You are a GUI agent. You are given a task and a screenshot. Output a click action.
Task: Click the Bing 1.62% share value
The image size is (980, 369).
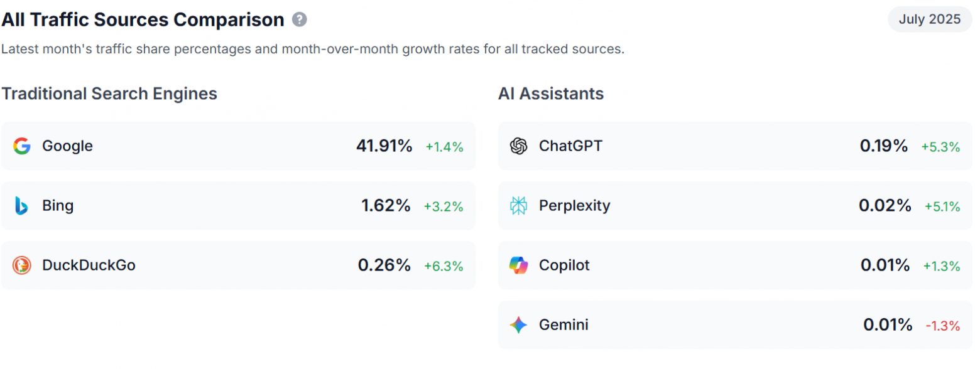pyautogui.click(x=386, y=206)
